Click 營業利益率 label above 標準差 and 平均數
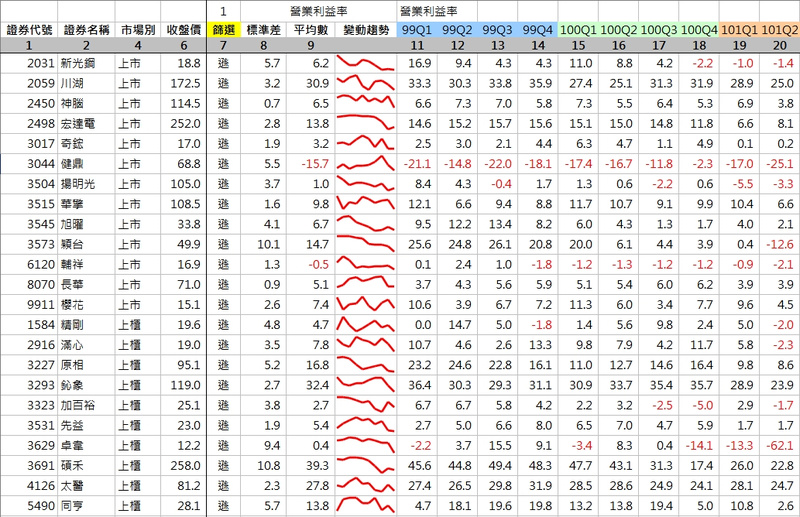 coord(319,11)
